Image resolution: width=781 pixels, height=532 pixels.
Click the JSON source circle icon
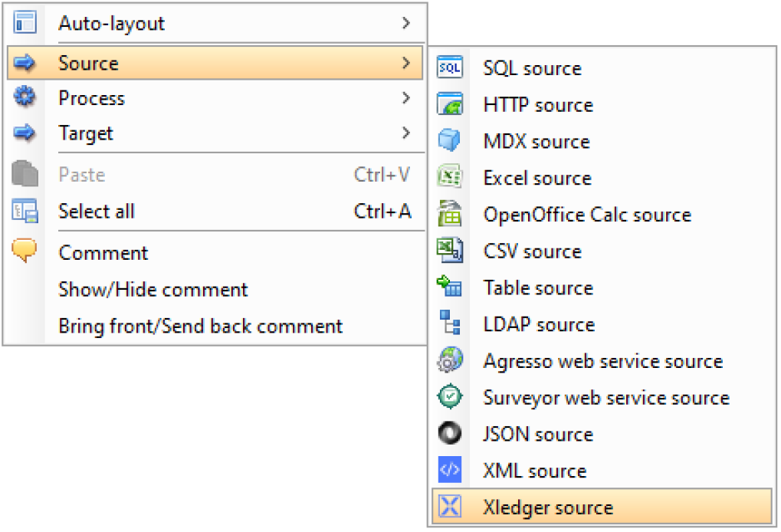click(x=449, y=434)
